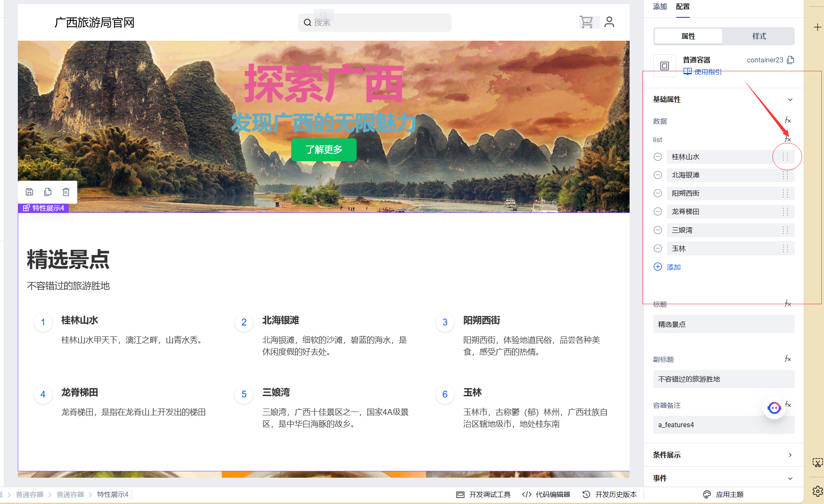Switch to the 添加 tab

click(660, 7)
